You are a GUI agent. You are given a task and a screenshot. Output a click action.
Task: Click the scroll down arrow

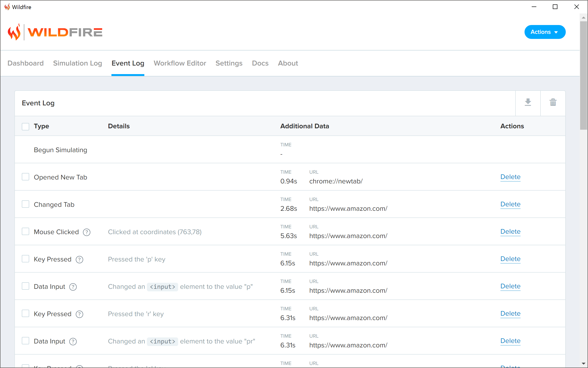click(583, 364)
